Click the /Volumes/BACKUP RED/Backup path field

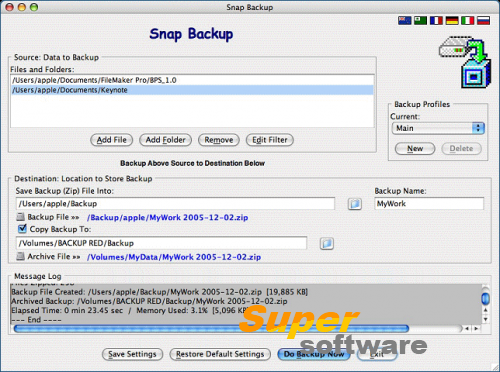pos(161,243)
